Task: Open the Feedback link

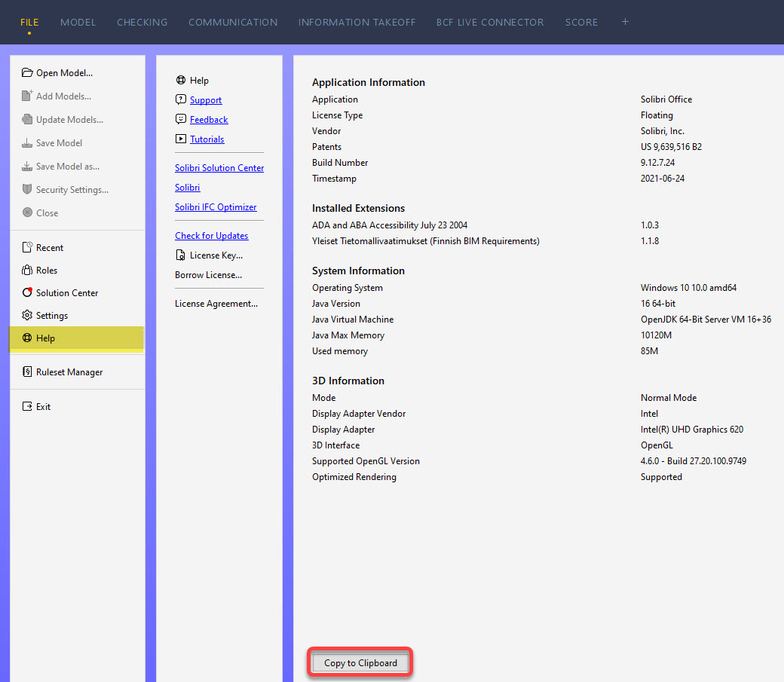Action: [x=209, y=120]
